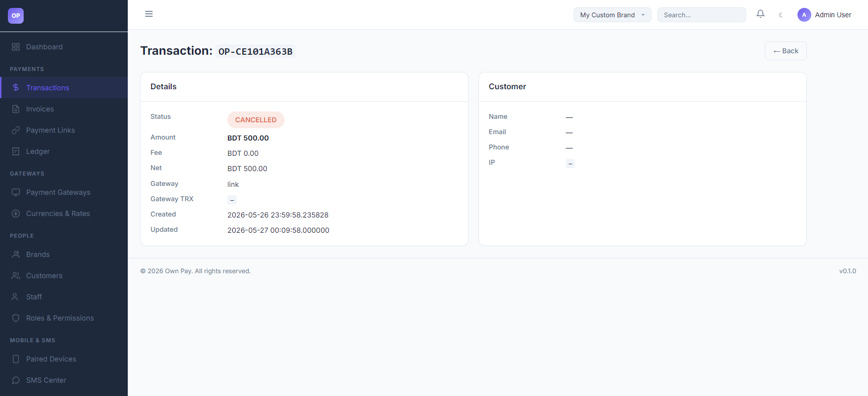Toggle the hamburger sidebar menu
Viewport: 868px width, 396px height.
pos(149,14)
